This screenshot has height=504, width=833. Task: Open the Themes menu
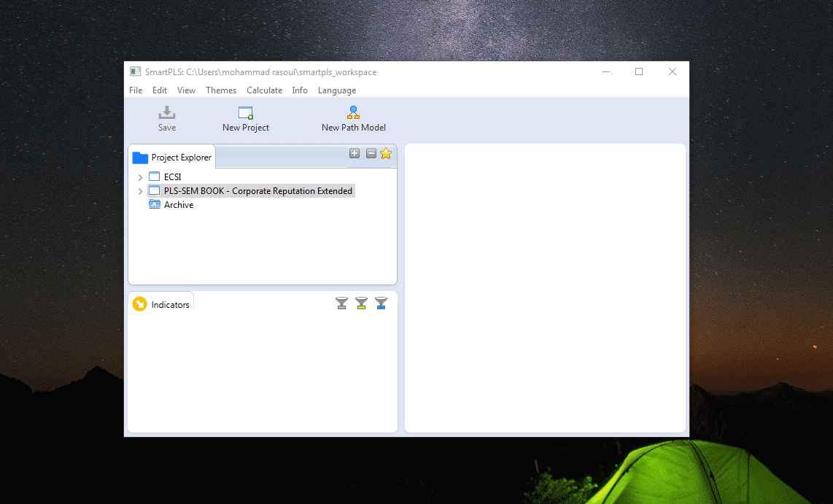coord(221,90)
